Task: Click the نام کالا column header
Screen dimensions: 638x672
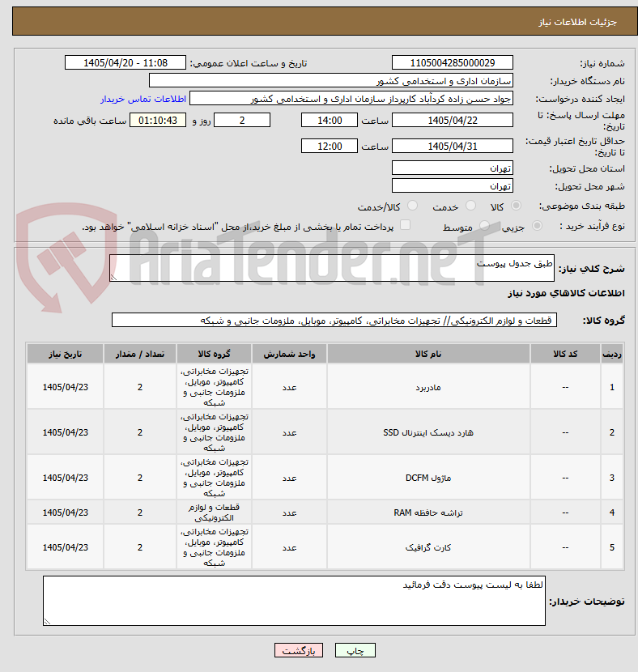Action: click(x=428, y=354)
